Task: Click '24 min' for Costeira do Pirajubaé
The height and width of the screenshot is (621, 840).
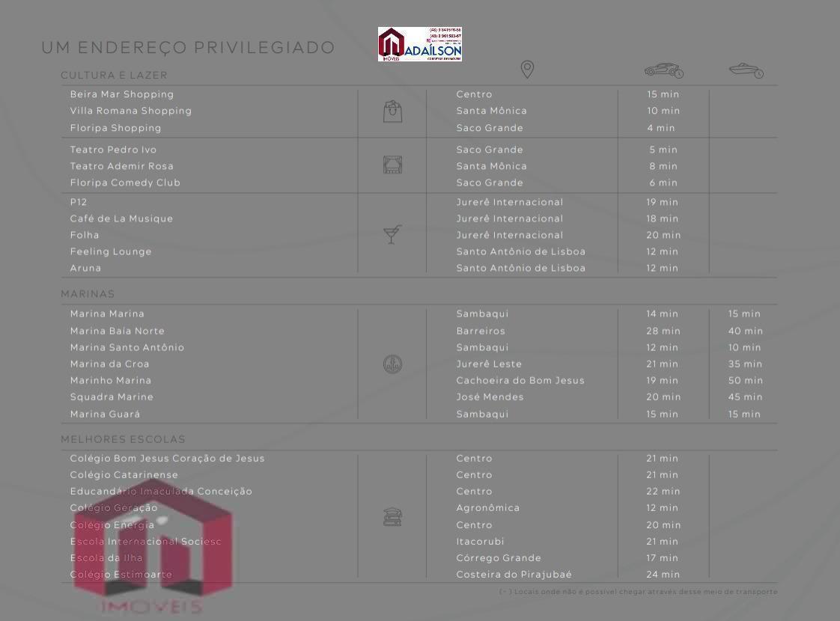Action: coord(663,575)
